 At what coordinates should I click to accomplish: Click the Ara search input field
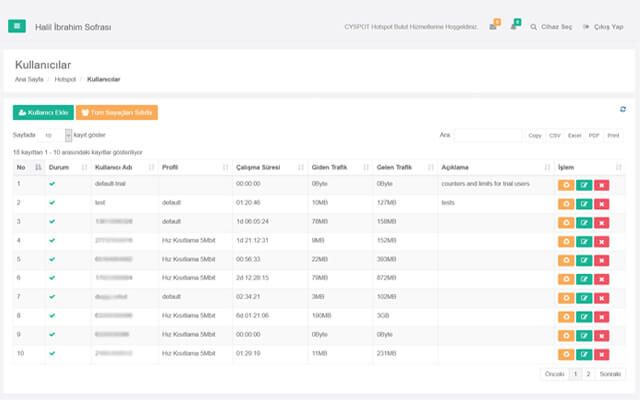pyautogui.click(x=487, y=134)
